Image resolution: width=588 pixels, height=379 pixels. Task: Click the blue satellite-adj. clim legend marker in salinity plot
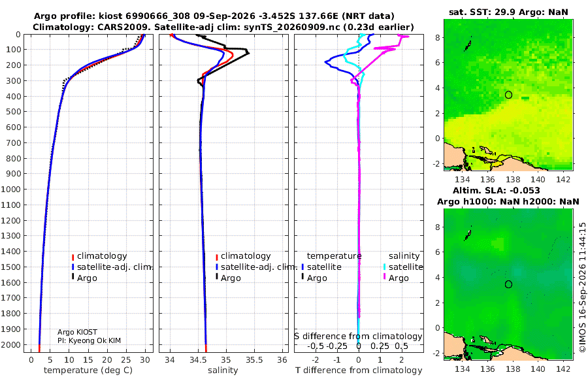(x=217, y=267)
